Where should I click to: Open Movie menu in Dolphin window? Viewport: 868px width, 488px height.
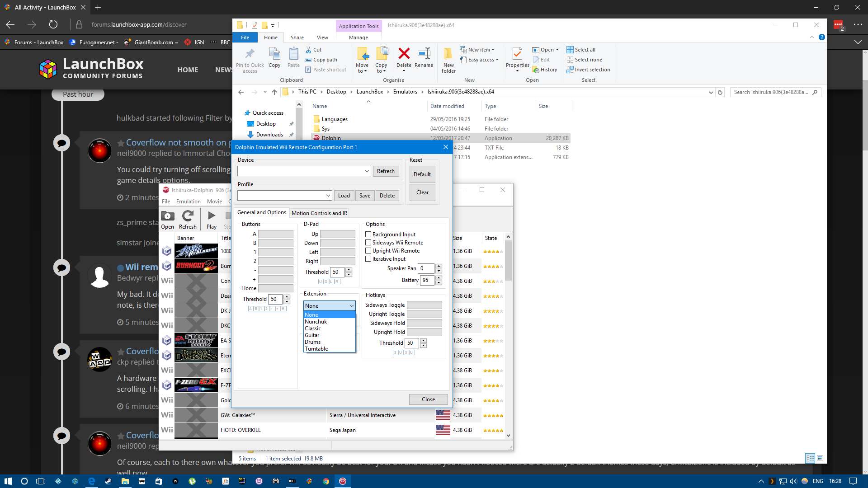pyautogui.click(x=215, y=202)
